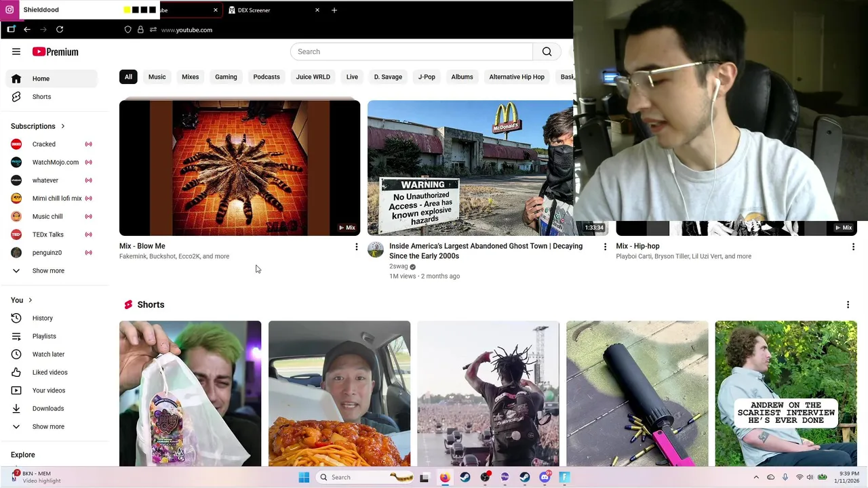Image resolution: width=868 pixels, height=488 pixels.
Task: Click the taskbar volume microphone icon
Action: coord(785,477)
